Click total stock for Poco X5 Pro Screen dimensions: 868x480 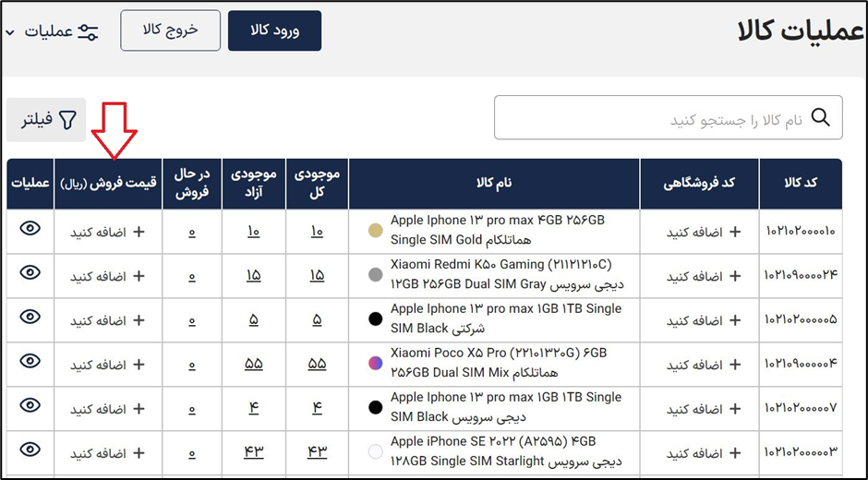317,365
